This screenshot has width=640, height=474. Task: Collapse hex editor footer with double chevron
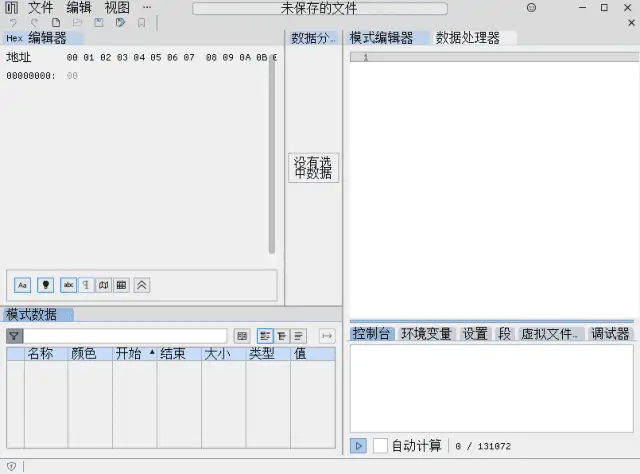[142, 285]
